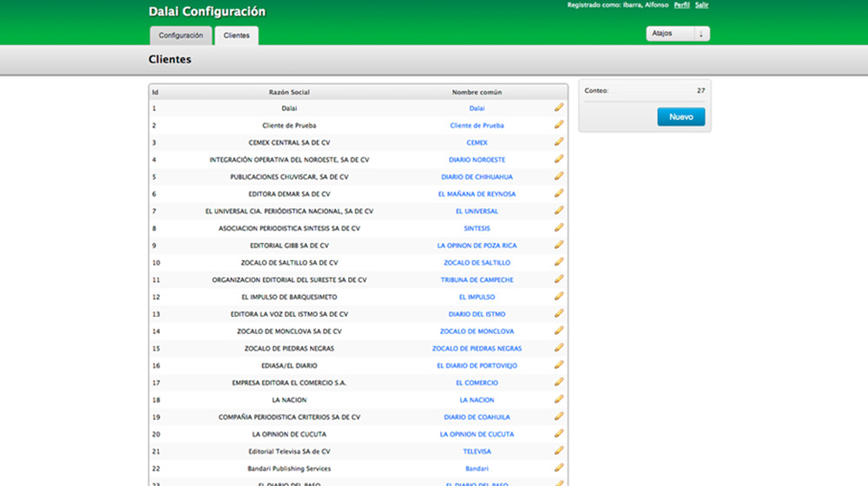Edit the CEMEX CENTRAL SA DE CV client
The height and width of the screenshot is (486, 868).
(x=559, y=142)
